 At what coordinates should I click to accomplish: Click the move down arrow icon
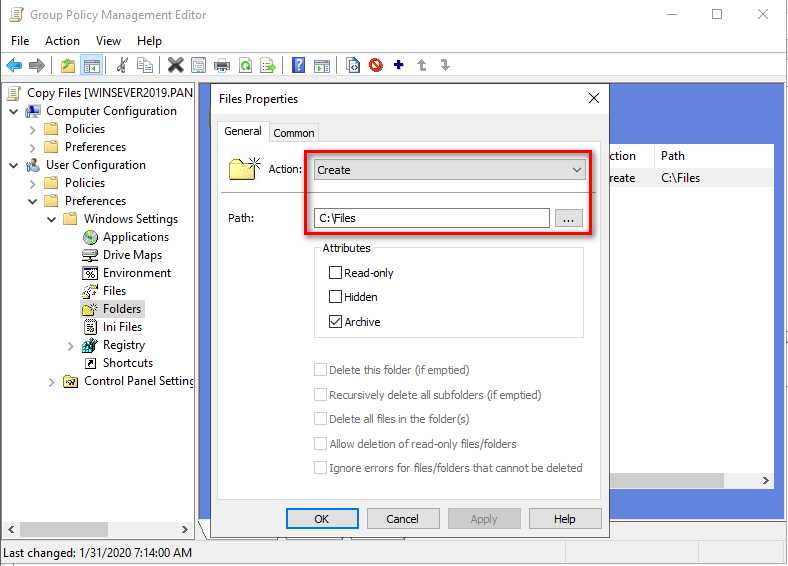pyautogui.click(x=445, y=65)
